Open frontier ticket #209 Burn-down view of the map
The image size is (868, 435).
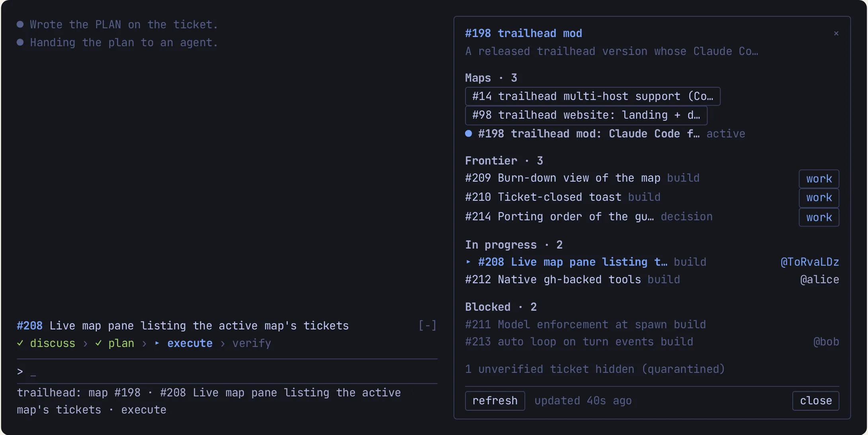click(582, 178)
